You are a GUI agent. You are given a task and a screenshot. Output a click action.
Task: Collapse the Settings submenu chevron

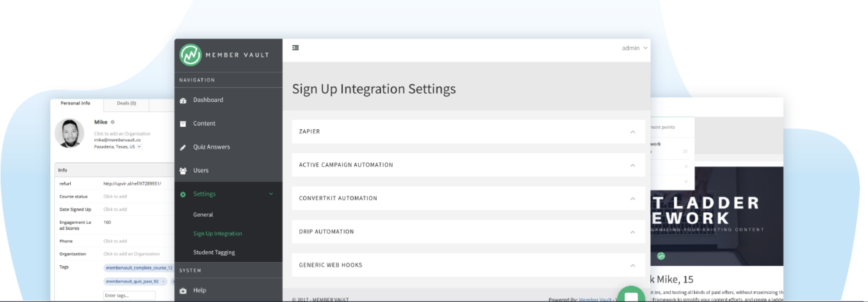(x=271, y=194)
